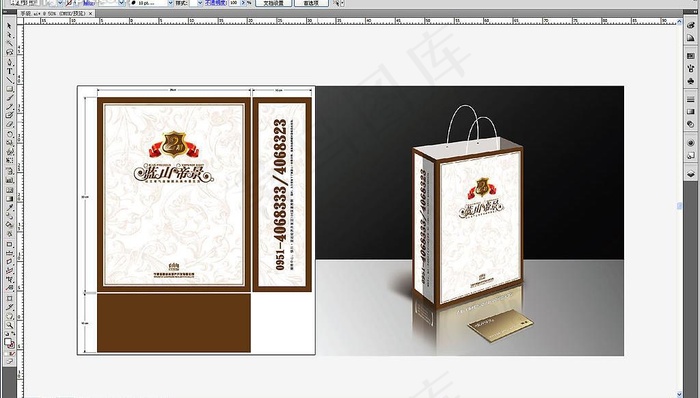Click the 首选项 preferences button
The height and width of the screenshot is (398, 700).
tap(311, 3)
